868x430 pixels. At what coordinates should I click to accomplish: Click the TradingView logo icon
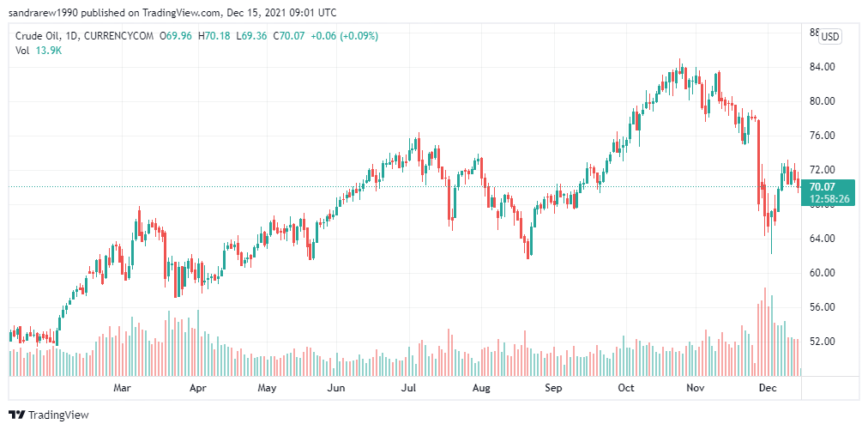[x=17, y=415]
